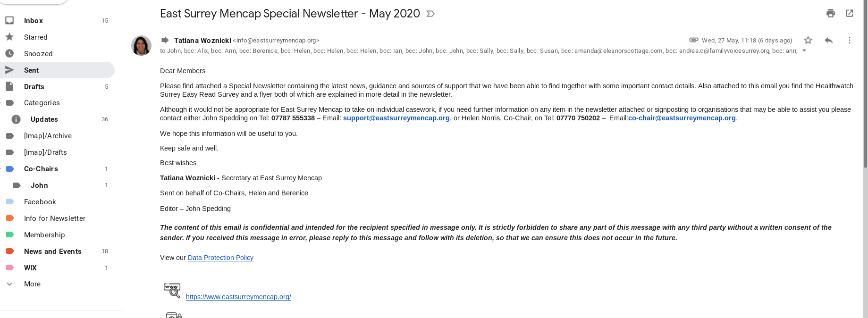The image size is (868, 318).
Task: Expand the recipient details dropdown arrow
Action: (x=804, y=51)
